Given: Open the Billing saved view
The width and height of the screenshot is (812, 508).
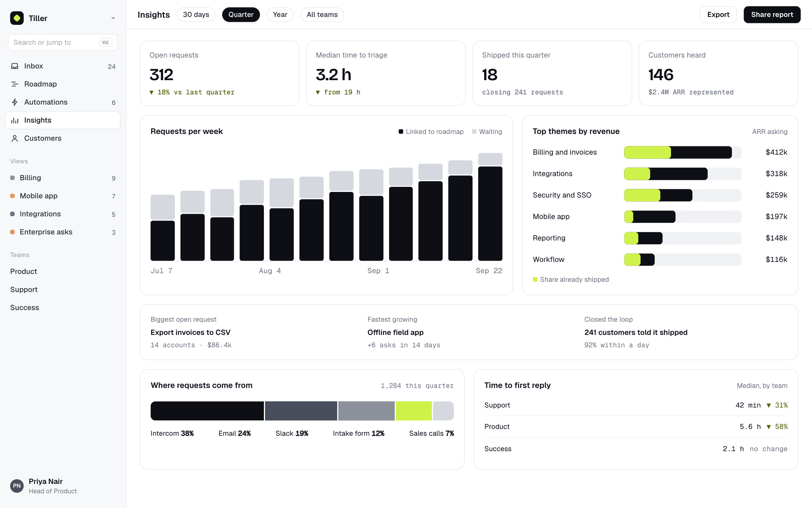Looking at the screenshot, I should click(x=63, y=178).
